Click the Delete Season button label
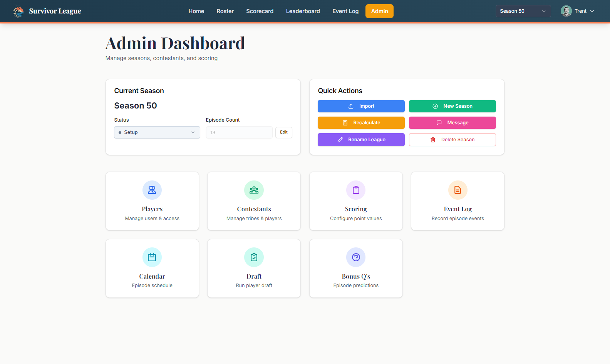 coord(458,140)
